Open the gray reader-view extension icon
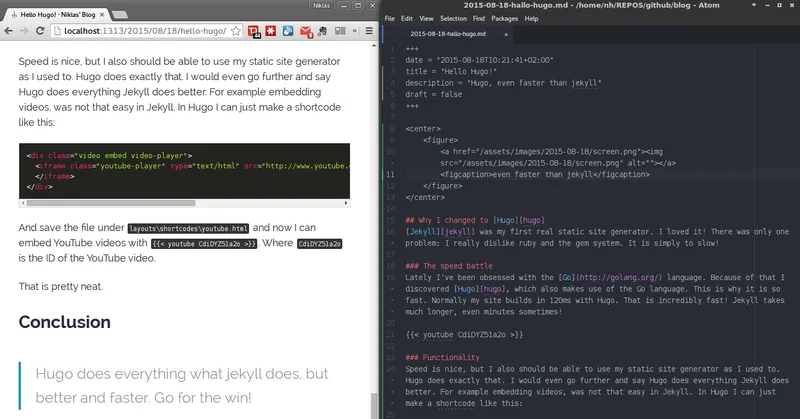 pos(340,31)
